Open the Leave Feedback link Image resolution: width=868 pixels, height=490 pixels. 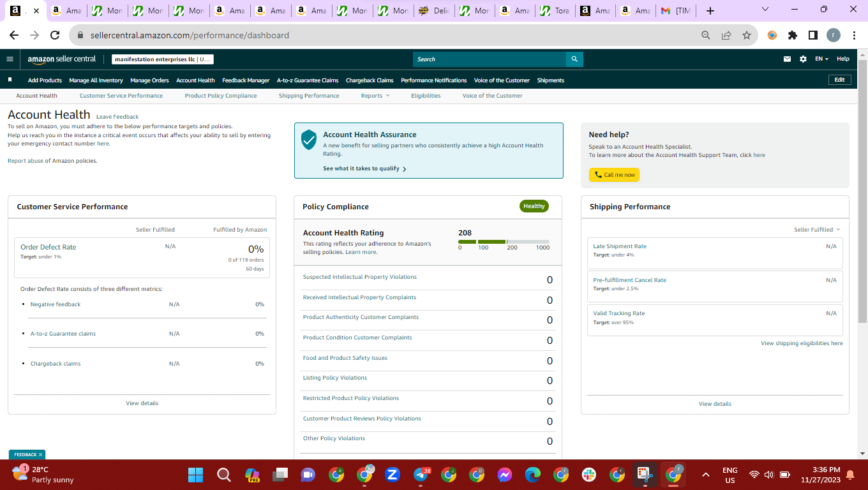point(117,117)
